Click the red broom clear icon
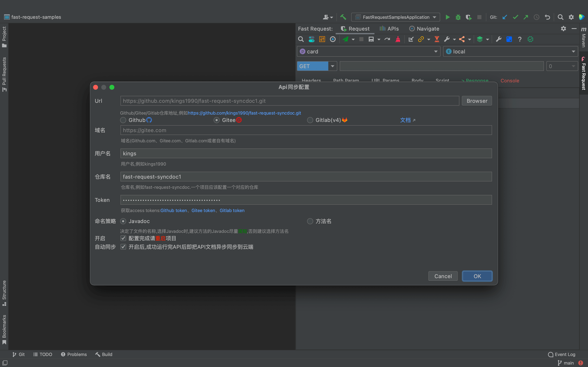The image size is (588, 367). pyautogui.click(x=398, y=39)
